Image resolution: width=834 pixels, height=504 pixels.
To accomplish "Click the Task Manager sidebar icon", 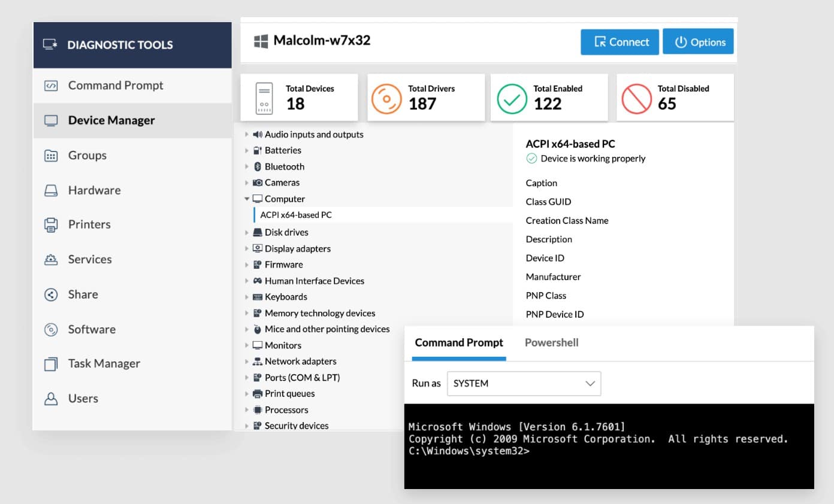I will 51,364.
